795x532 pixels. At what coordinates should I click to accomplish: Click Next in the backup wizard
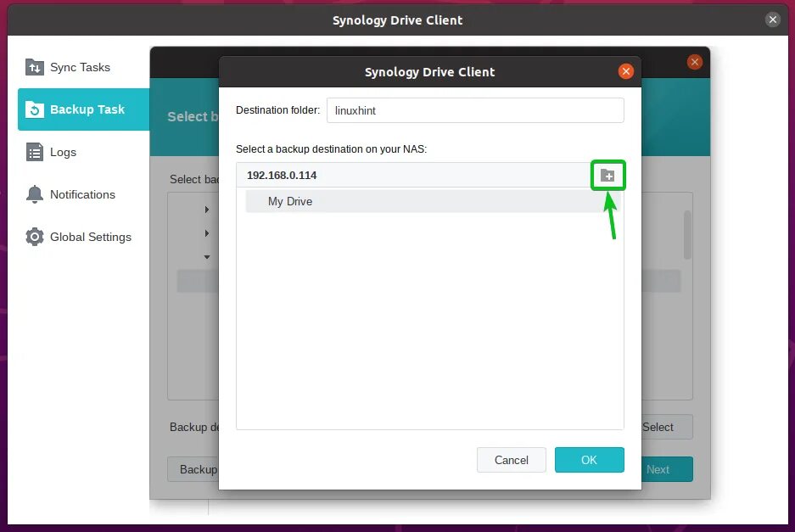tap(667, 469)
